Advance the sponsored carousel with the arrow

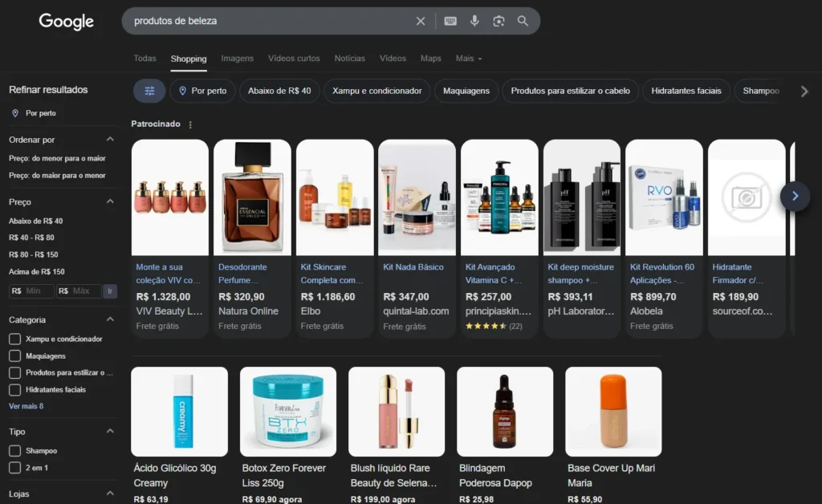795,197
